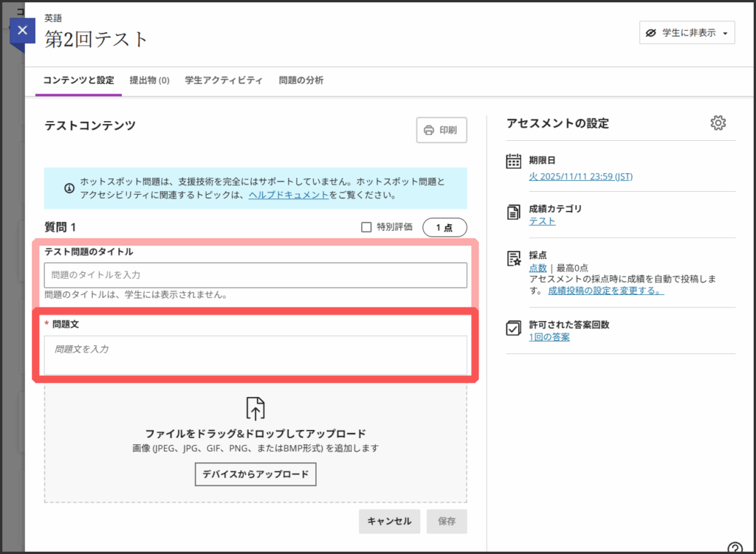Click the calendar icon beside 期限日
The height and width of the screenshot is (554, 756).
tap(514, 162)
